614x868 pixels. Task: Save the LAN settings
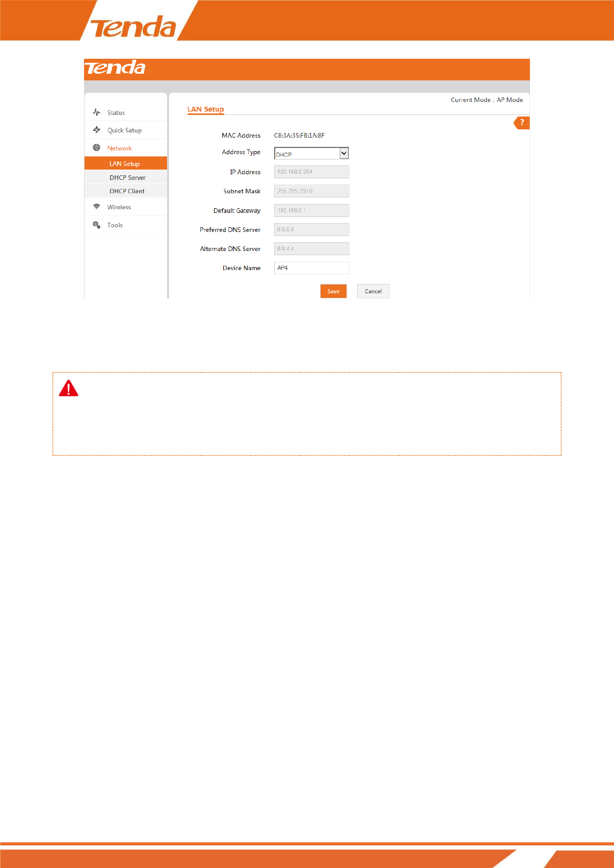(334, 291)
